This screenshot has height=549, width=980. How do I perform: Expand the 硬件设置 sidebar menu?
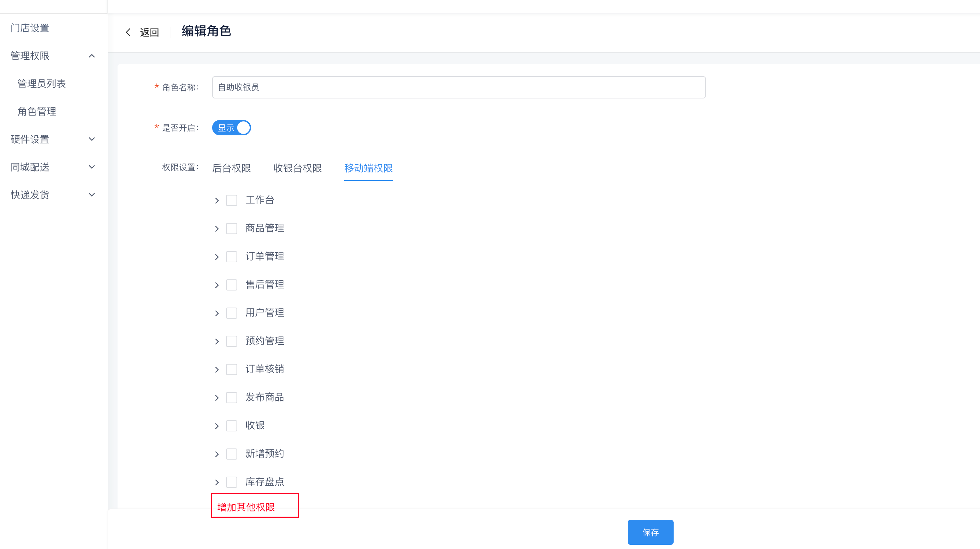point(53,139)
